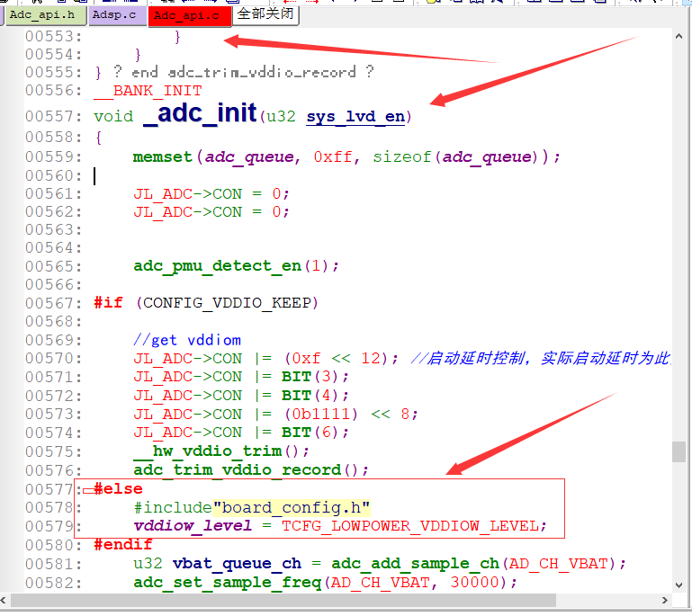Click 0xff on line 559
This screenshot has height=616, width=692.
tap(333, 157)
